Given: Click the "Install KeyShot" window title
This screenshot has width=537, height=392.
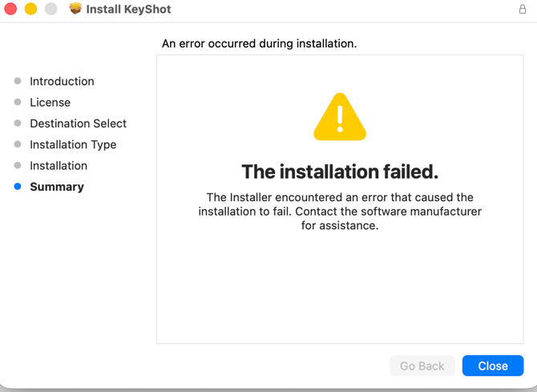Looking at the screenshot, I should pos(129,10).
